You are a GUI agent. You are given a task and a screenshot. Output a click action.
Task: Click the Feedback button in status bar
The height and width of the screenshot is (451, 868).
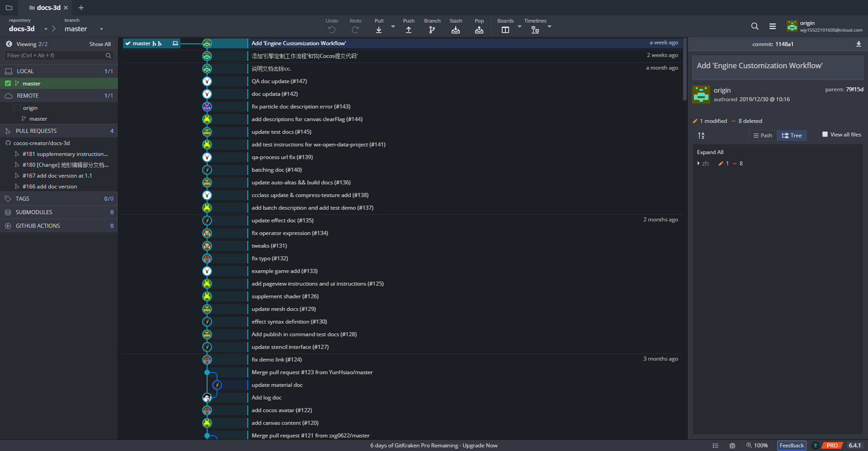[792, 446]
